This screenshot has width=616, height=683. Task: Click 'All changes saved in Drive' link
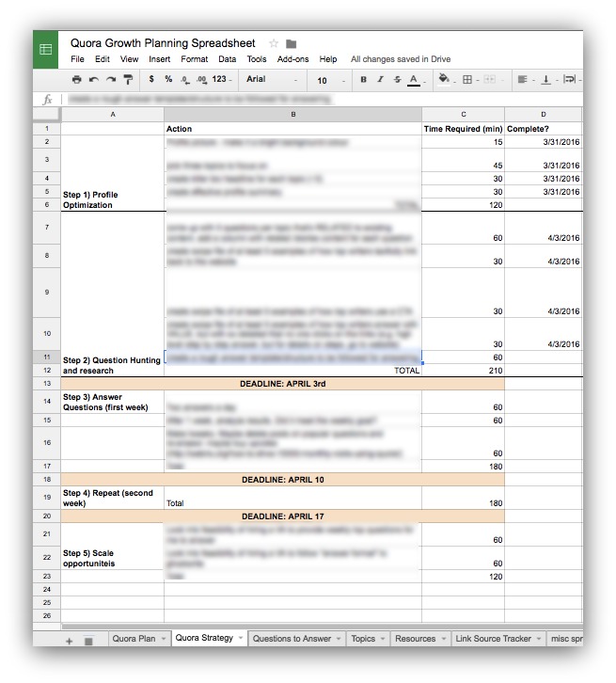click(401, 59)
